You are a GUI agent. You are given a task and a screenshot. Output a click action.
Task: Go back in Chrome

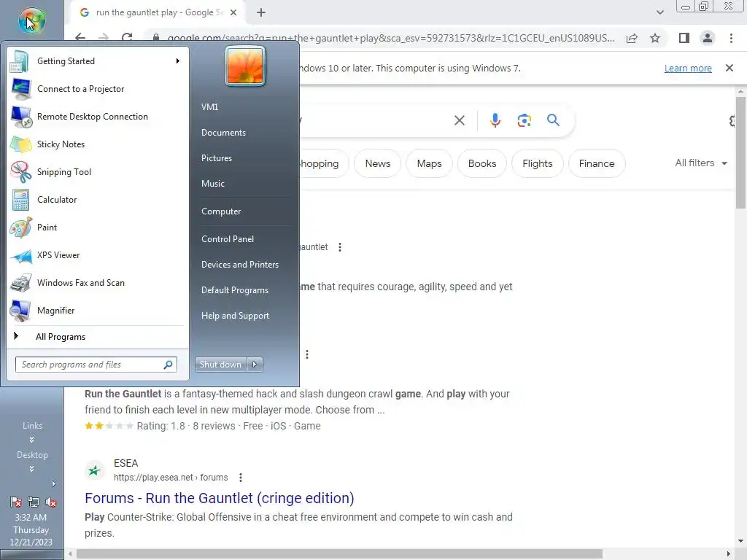coord(80,38)
